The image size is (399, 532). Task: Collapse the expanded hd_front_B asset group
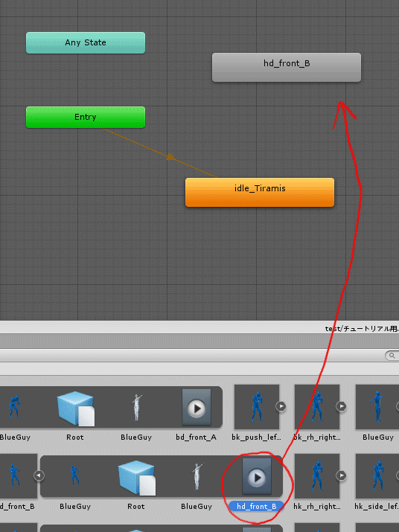pos(39,475)
